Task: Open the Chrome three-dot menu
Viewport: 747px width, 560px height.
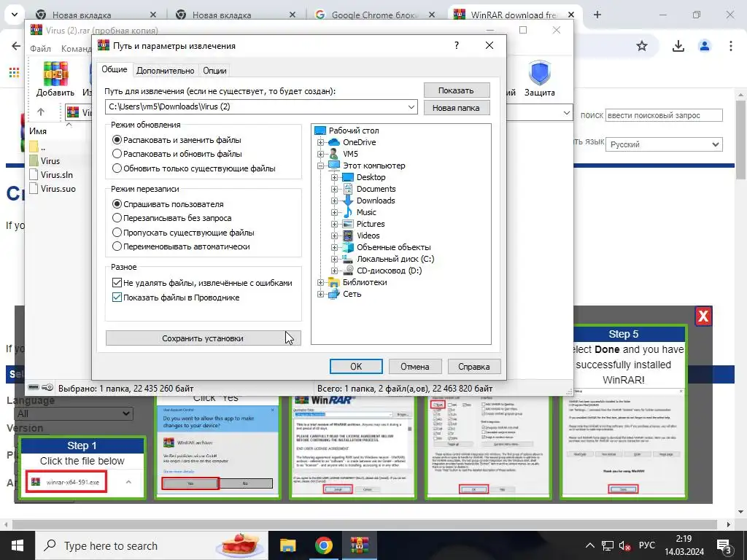Action: (x=730, y=46)
